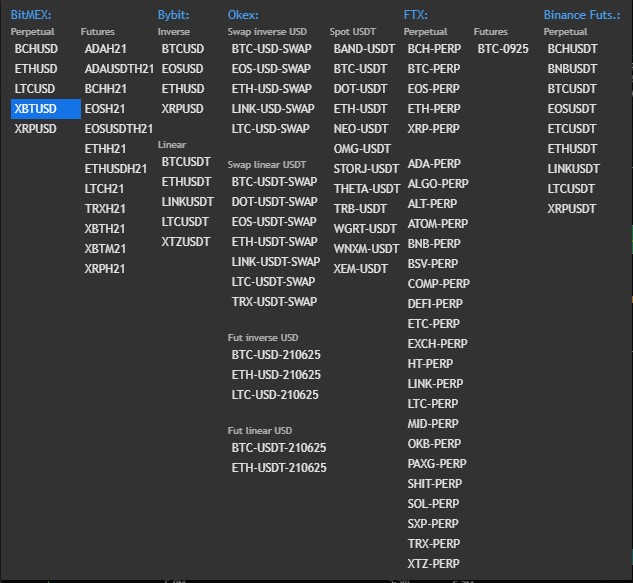Screen dimensions: 633x583
Task: Pick BCHUSDT under Binance Futures
Action: click(572, 49)
